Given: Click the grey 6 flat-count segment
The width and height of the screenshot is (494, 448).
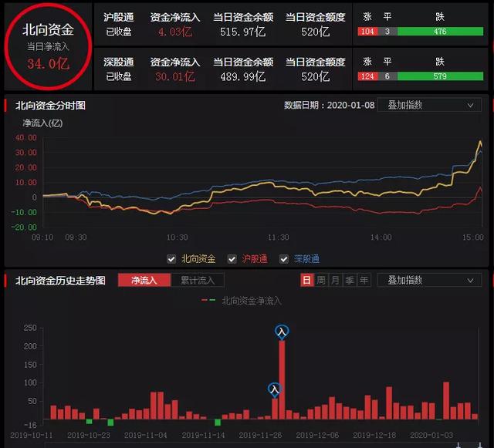Looking at the screenshot, I should click(387, 76).
